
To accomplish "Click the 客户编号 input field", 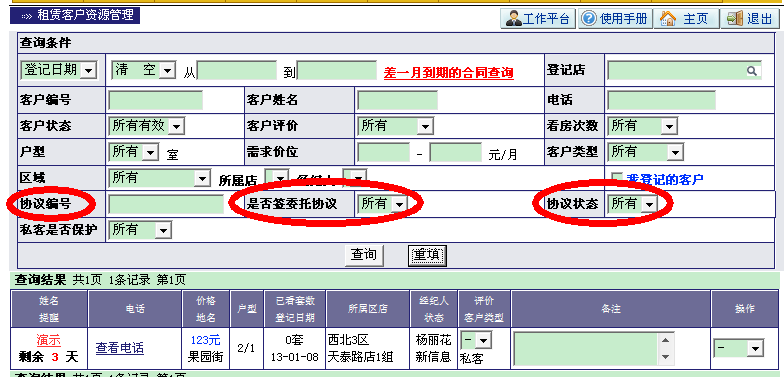I will tap(156, 100).
